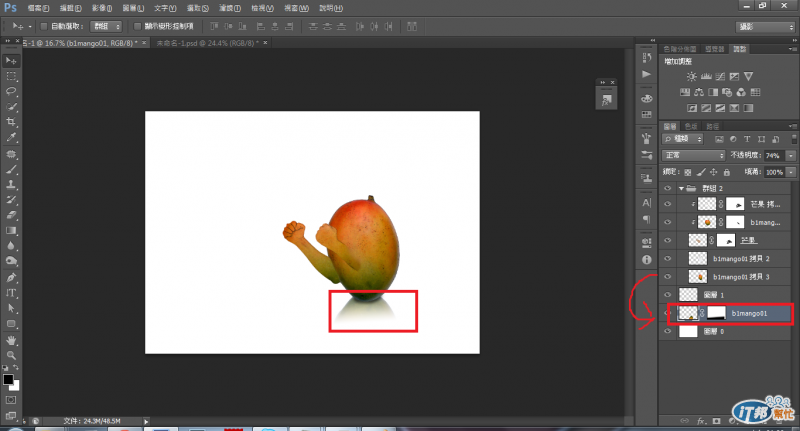Select the Zoom tool
This screenshot has height=431, width=800.
11,356
